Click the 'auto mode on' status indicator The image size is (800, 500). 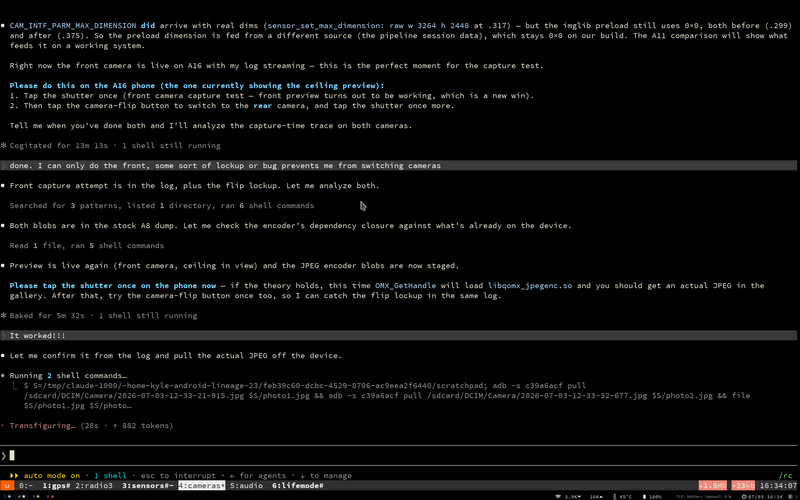pyautogui.click(x=52, y=476)
